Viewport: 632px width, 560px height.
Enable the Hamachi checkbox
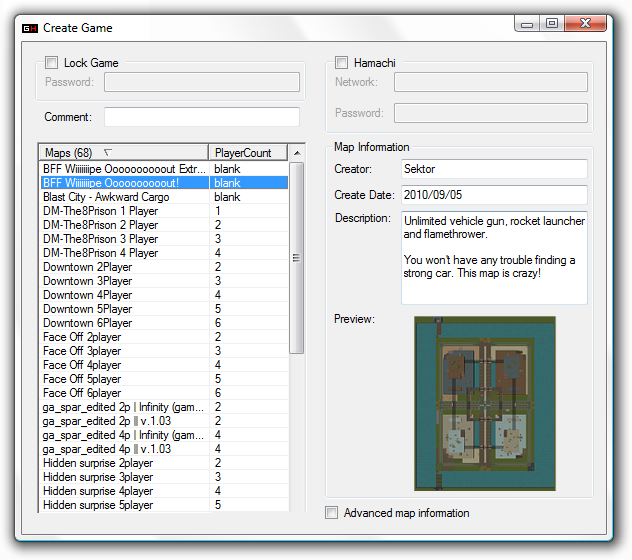pyautogui.click(x=342, y=62)
